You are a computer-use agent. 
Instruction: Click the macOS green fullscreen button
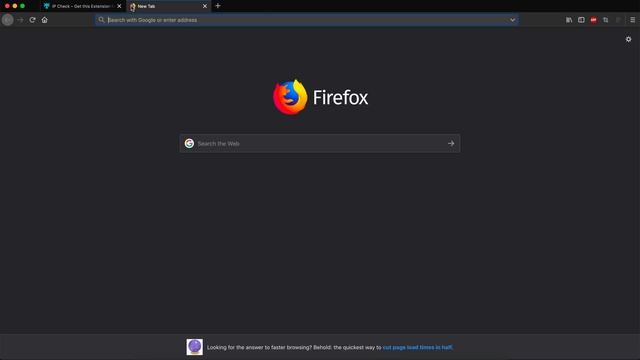click(x=22, y=6)
